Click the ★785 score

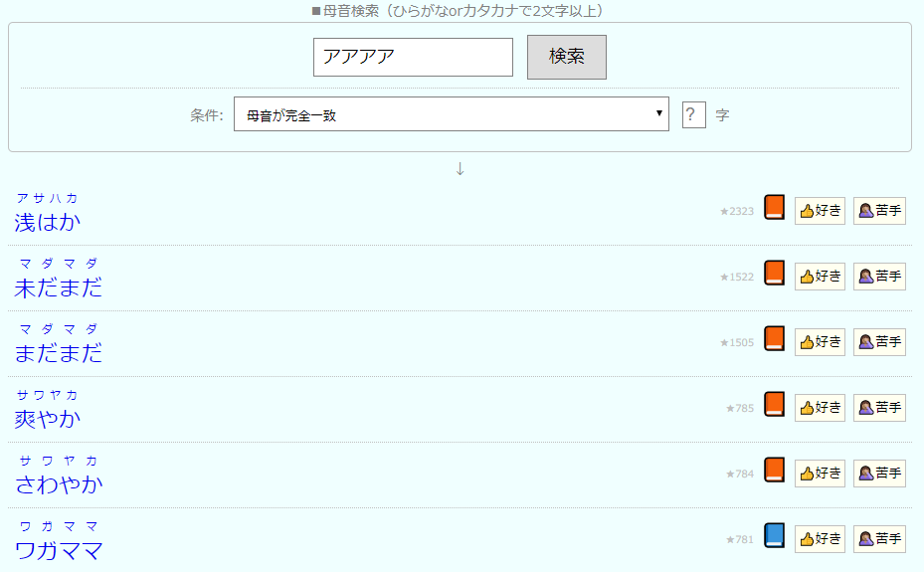tap(740, 408)
